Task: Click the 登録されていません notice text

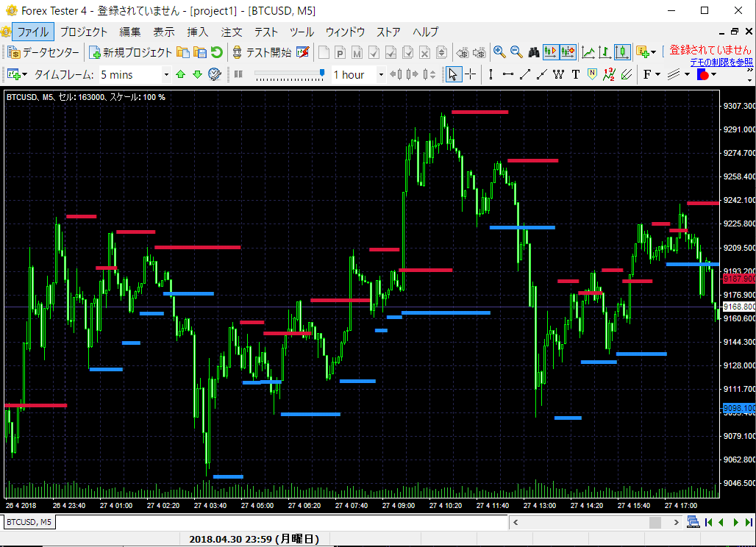Action: (x=710, y=50)
